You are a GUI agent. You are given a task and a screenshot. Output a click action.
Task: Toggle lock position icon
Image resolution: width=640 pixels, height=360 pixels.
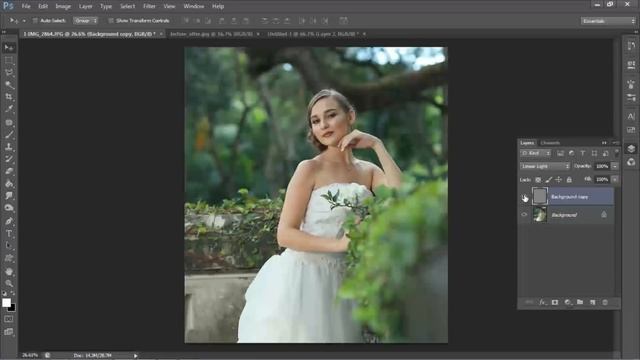click(558, 180)
